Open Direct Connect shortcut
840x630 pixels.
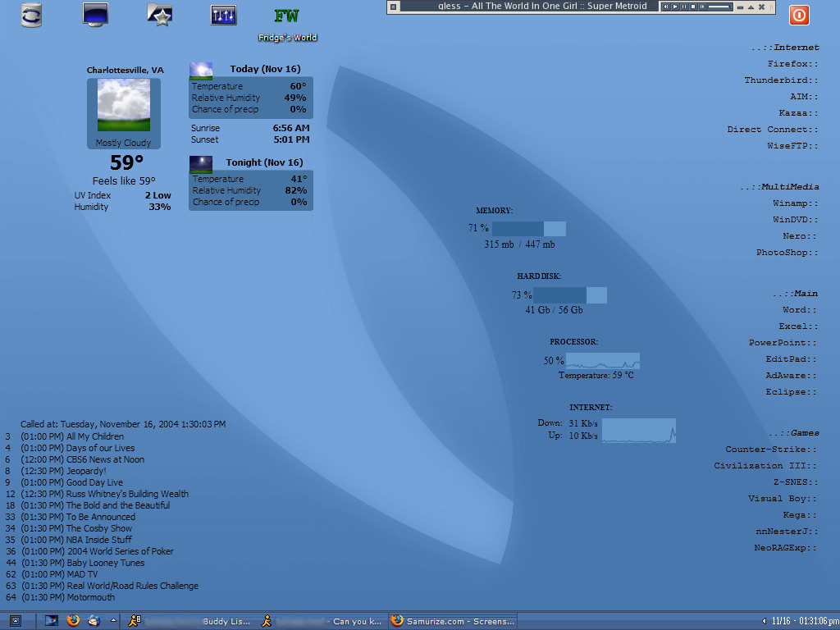point(773,130)
